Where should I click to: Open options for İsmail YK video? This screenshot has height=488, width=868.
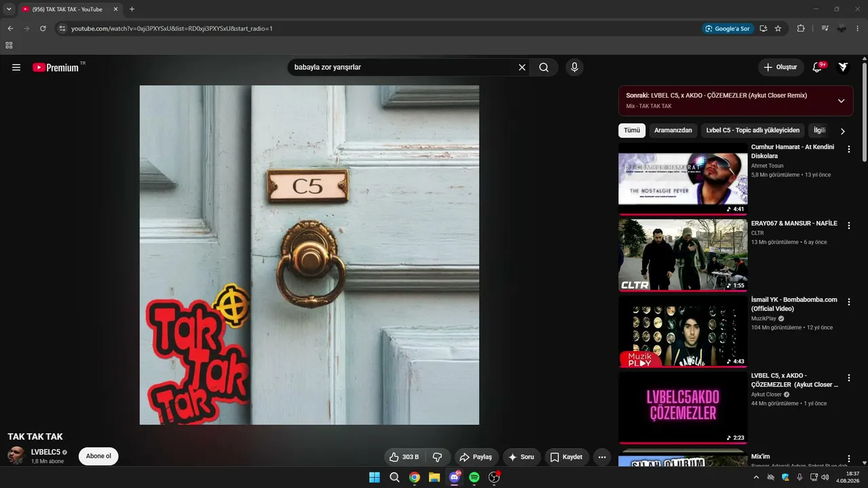848,302
